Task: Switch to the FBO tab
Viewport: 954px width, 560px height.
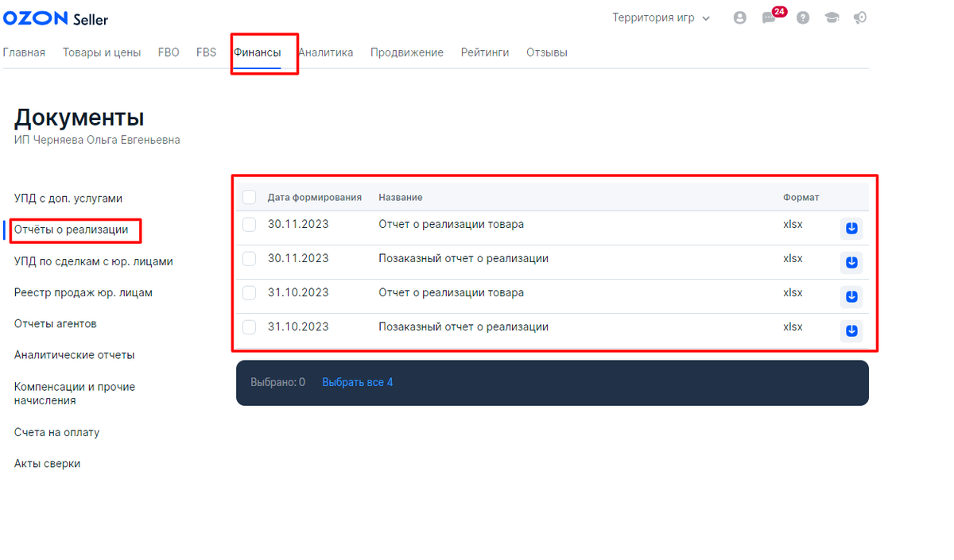Action: point(169,52)
